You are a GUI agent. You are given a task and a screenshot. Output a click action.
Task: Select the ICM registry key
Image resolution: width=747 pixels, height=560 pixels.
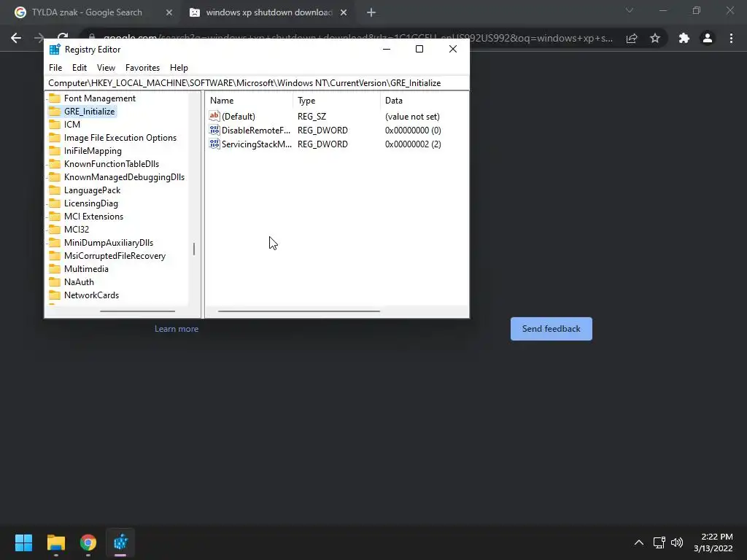point(72,124)
